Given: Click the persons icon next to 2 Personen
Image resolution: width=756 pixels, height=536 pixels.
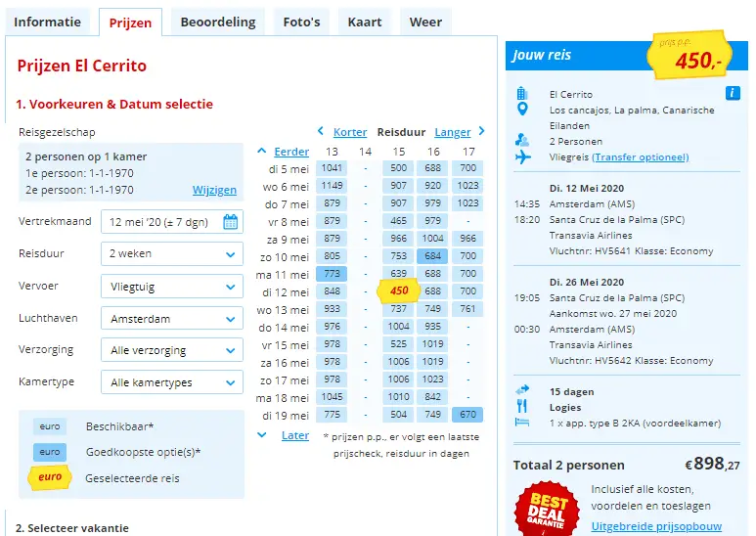Looking at the screenshot, I should coord(522,140).
